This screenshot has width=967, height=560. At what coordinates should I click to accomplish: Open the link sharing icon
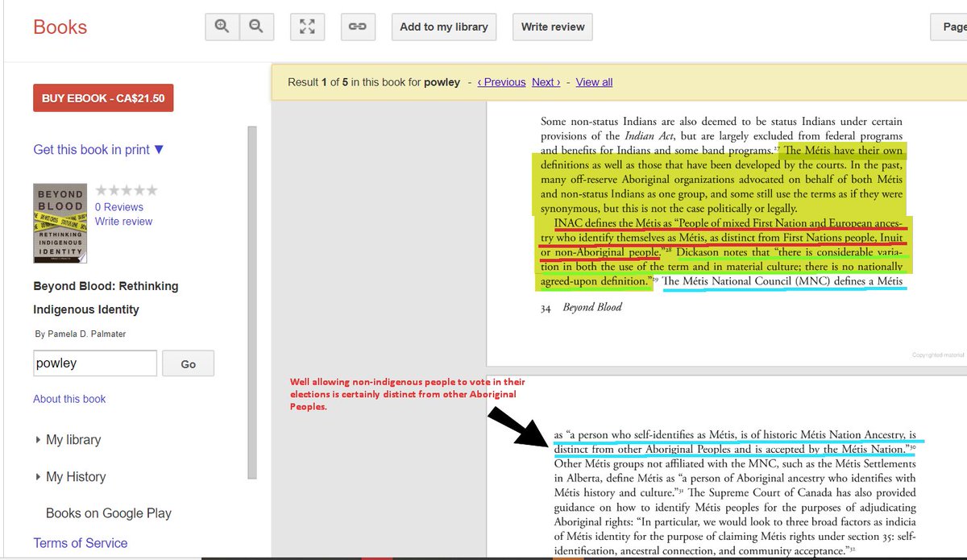coord(358,27)
